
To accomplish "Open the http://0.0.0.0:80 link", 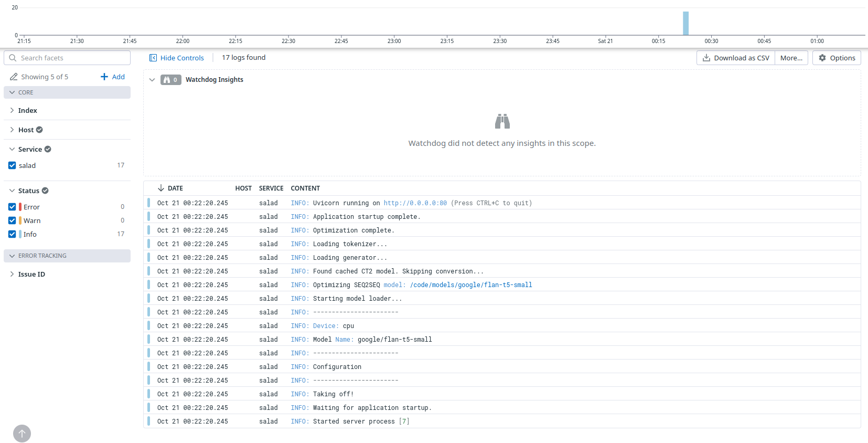I will pos(415,203).
